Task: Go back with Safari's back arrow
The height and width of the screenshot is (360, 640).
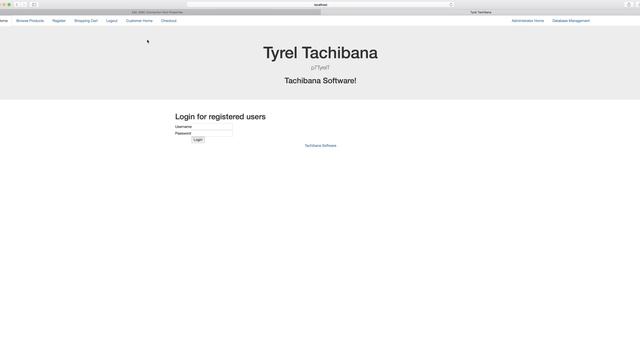Action: pyautogui.click(x=17, y=4)
